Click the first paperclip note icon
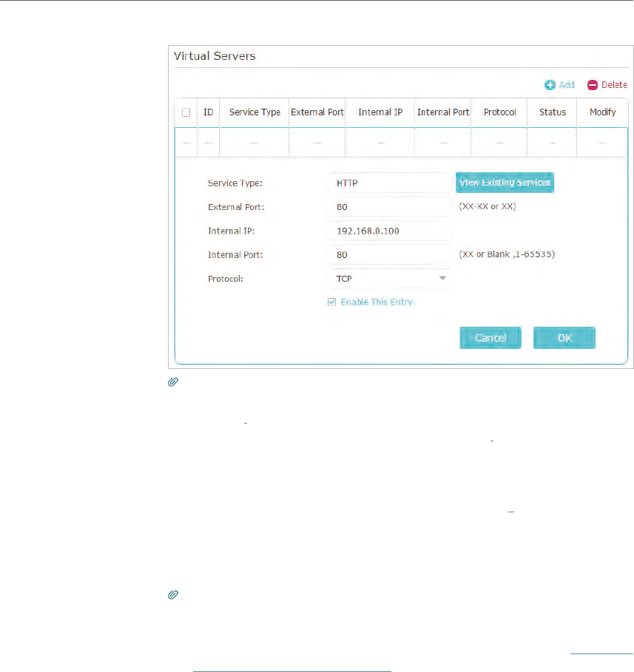 [173, 381]
